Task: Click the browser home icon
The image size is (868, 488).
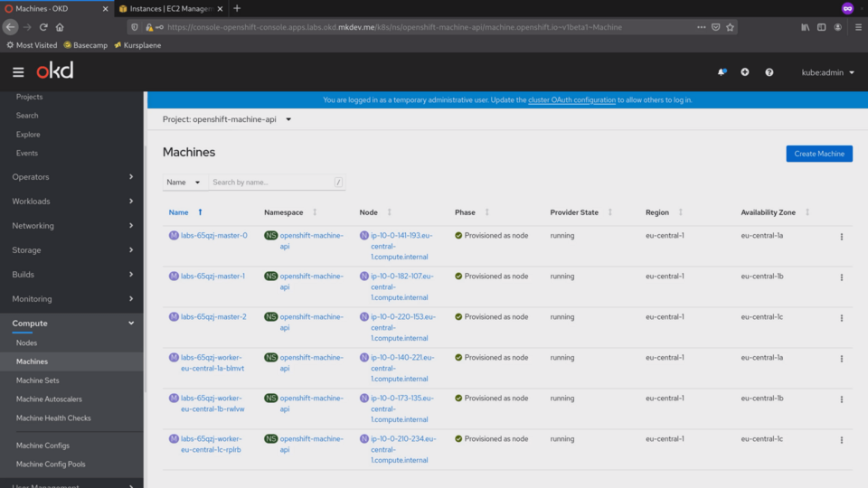Action: [x=60, y=27]
